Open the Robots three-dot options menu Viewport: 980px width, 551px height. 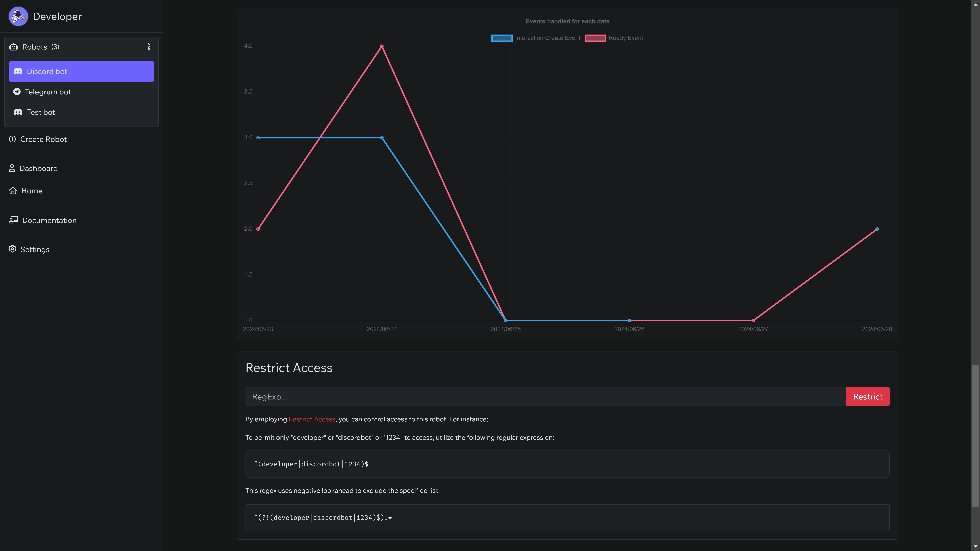click(x=149, y=47)
